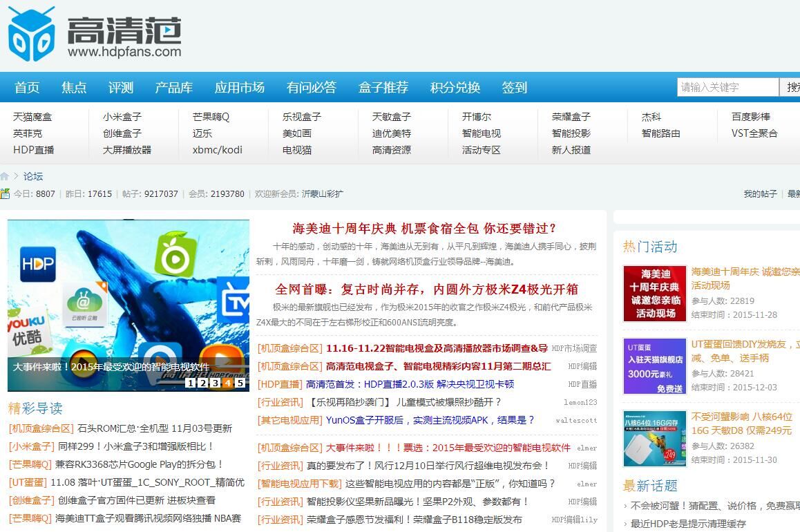Switch slideshow to slide 5
The image size is (800, 532).
(x=240, y=383)
